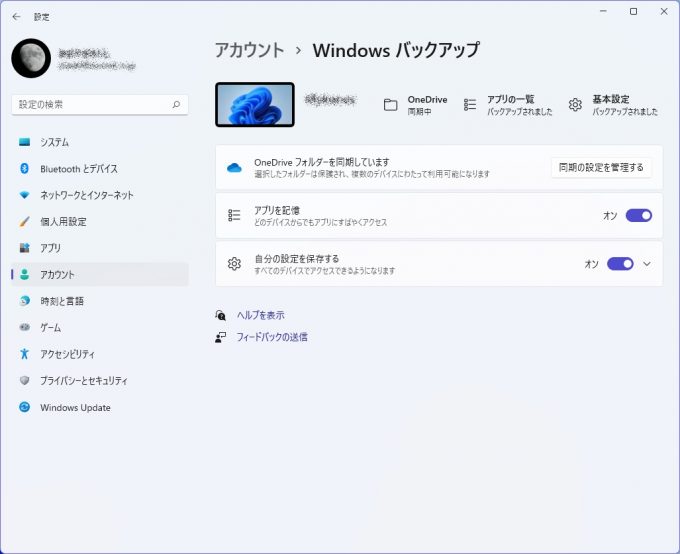The height and width of the screenshot is (554, 680).
Task: Click the breadcrumb chevron after アカウント
Action: tap(298, 51)
